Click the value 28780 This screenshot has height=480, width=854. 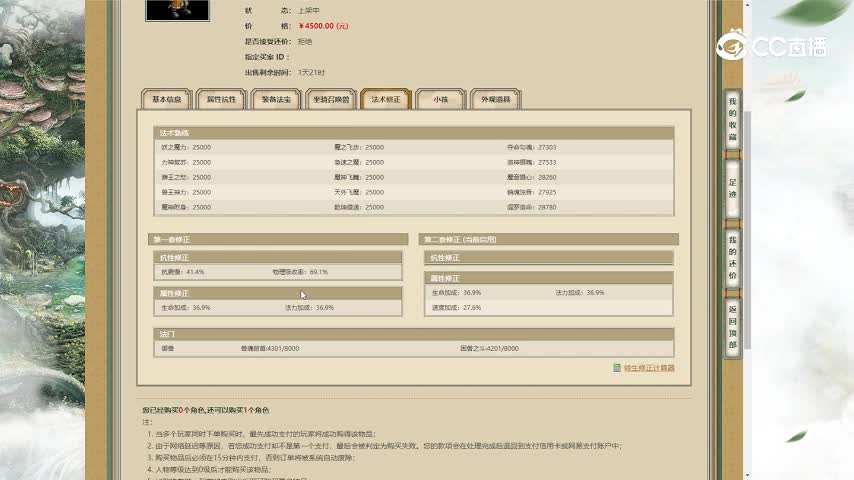[547, 208]
